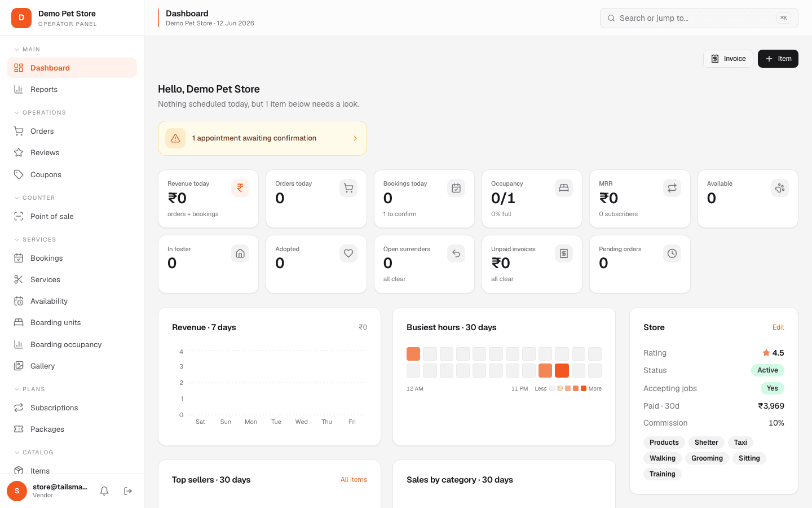
Task: Click the house icon on In foster card
Action: pyautogui.click(x=240, y=253)
